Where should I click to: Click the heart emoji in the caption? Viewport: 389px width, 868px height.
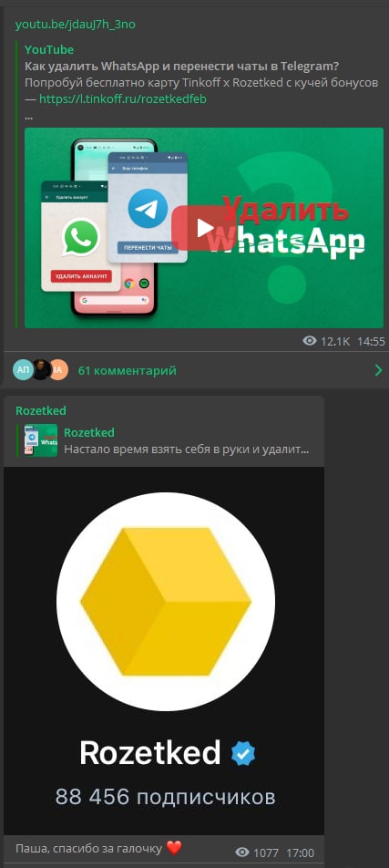[174, 848]
